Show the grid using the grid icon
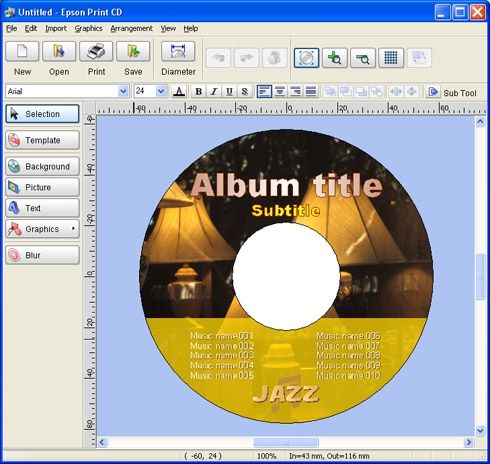Image resolution: width=490 pixels, height=464 pixels. [x=391, y=58]
